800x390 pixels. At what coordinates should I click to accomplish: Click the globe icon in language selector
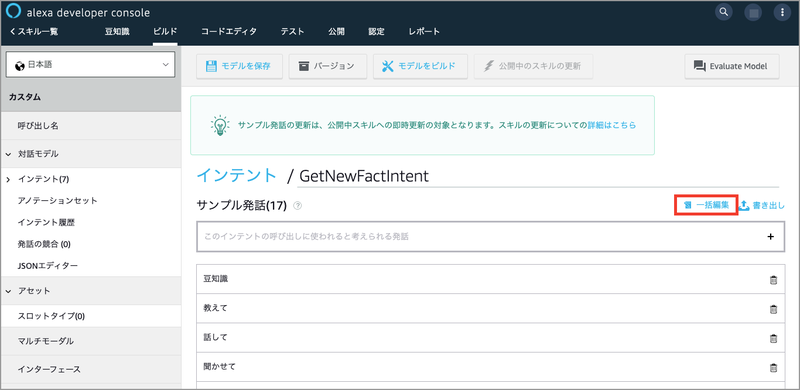click(20, 65)
